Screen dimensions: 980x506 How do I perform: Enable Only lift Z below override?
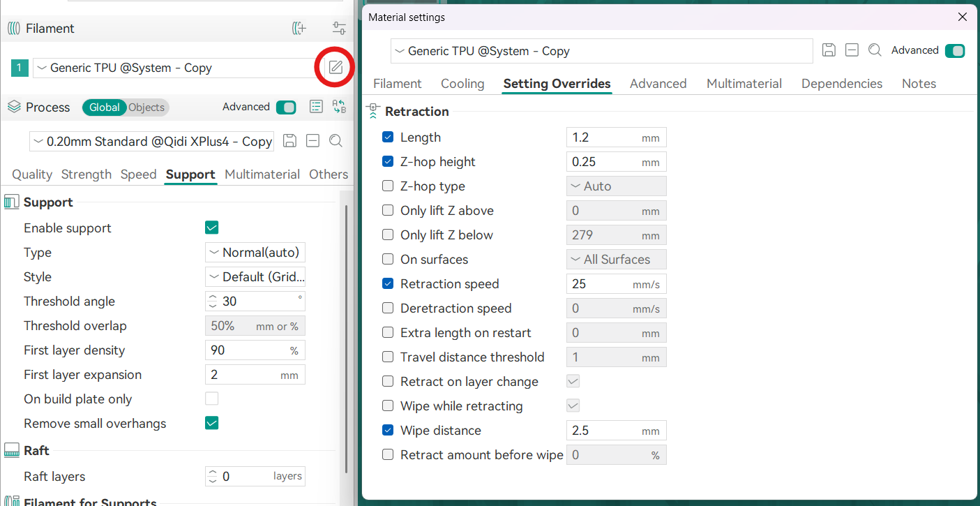pyautogui.click(x=388, y=235)
